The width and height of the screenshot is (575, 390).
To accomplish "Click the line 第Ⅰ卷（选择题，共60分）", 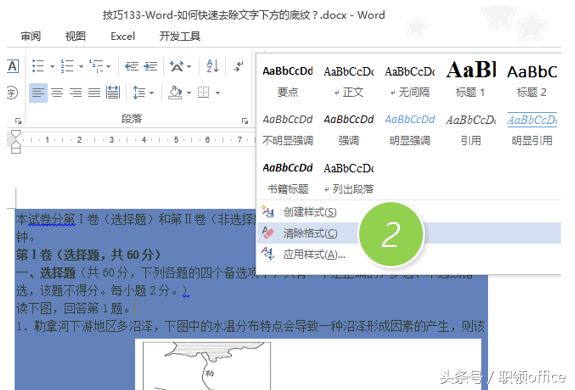I will point(88,255).
